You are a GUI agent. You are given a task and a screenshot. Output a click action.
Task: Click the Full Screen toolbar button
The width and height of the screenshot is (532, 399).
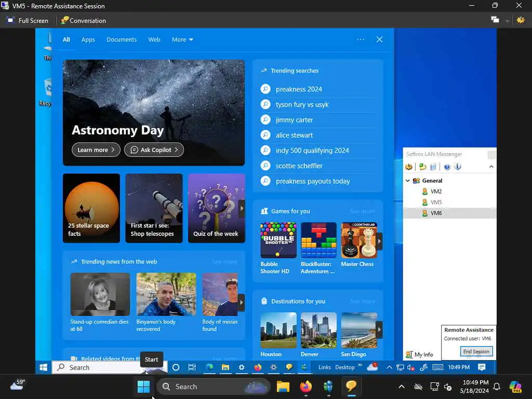click(28, 21)
